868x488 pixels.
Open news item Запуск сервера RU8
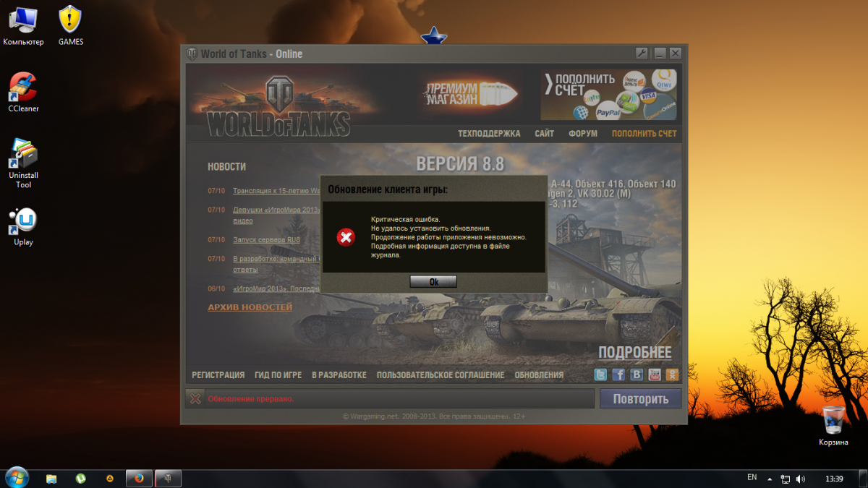click(266, 239)
